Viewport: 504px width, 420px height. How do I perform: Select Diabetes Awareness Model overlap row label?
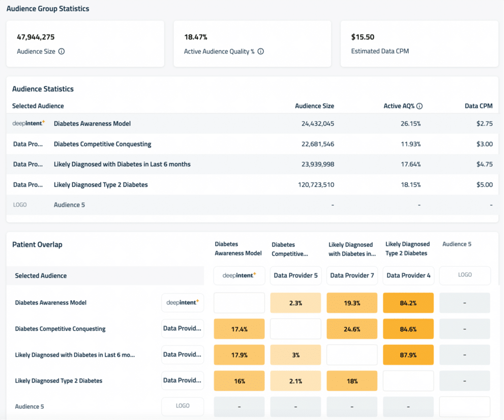point(51,302)
